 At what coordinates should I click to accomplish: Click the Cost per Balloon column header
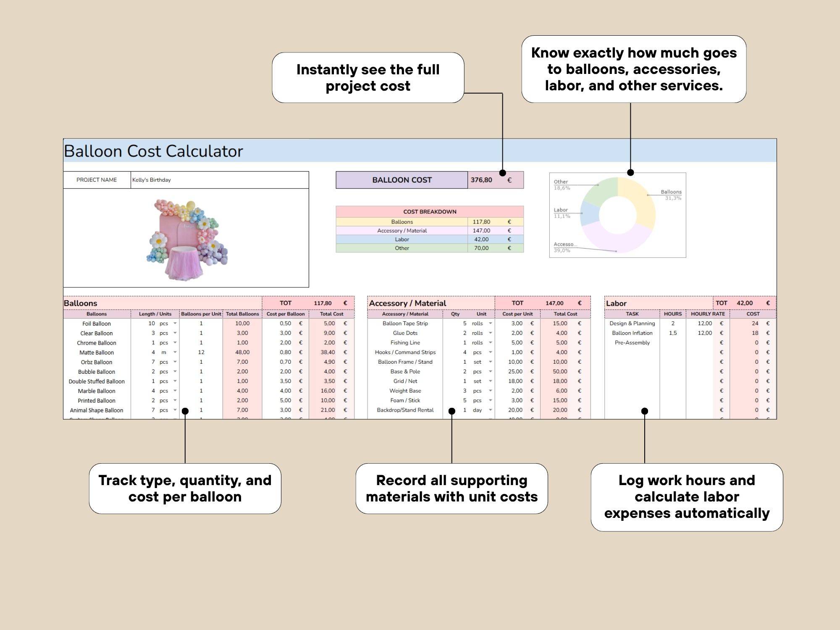[285, 314]
